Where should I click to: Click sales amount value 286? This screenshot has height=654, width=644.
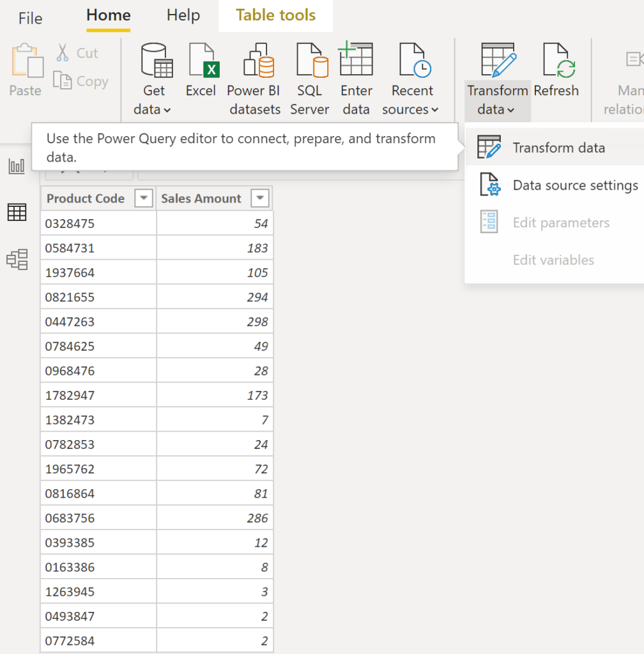pyautogui.click(x=257, y=519)
